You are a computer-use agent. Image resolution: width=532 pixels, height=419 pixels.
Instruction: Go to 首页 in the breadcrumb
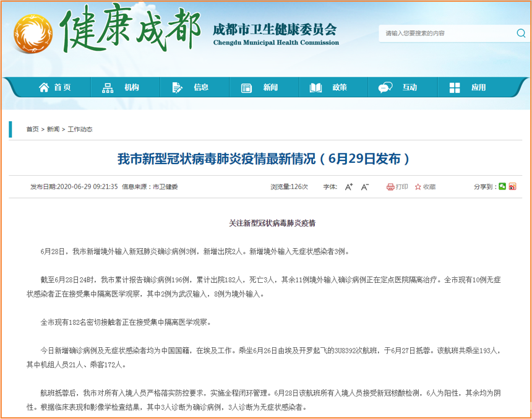click(x=33, y=129)
